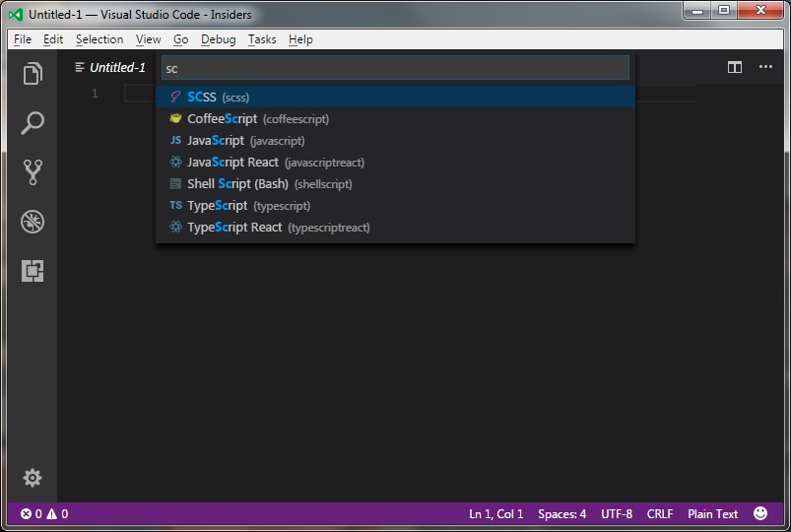Open the editor more actions ellipsis

coord(765,67)
